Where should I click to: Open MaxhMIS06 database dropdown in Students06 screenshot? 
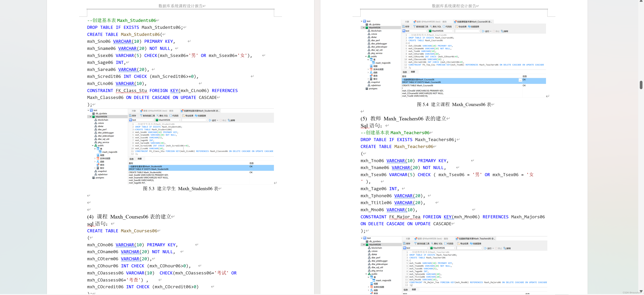click(x=179, y=120)
